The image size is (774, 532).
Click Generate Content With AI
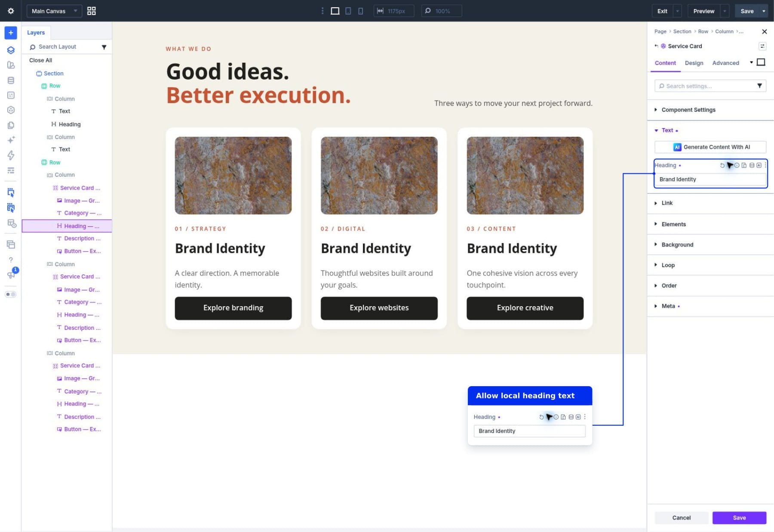[710, 147]
